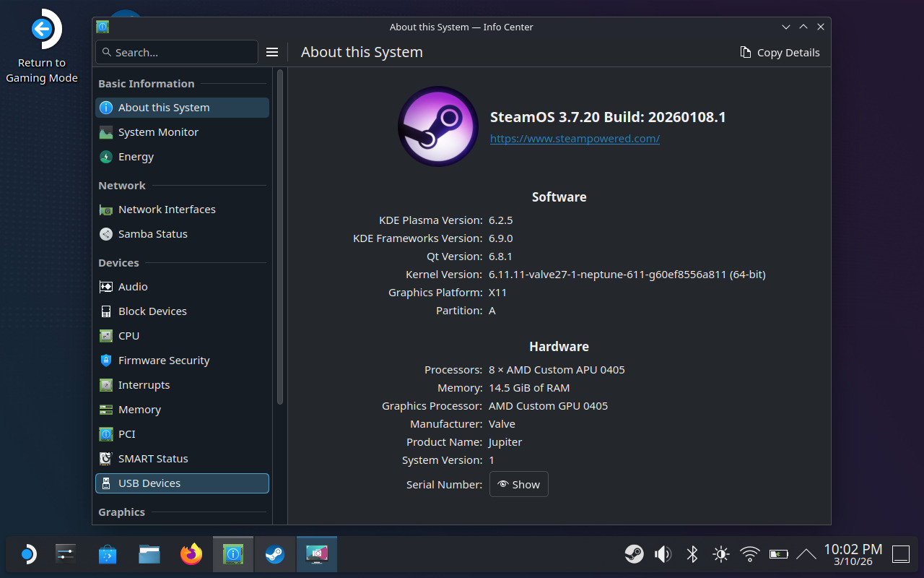Launch Firefox from taskbar
924x578 pixels.
[191, 554]
